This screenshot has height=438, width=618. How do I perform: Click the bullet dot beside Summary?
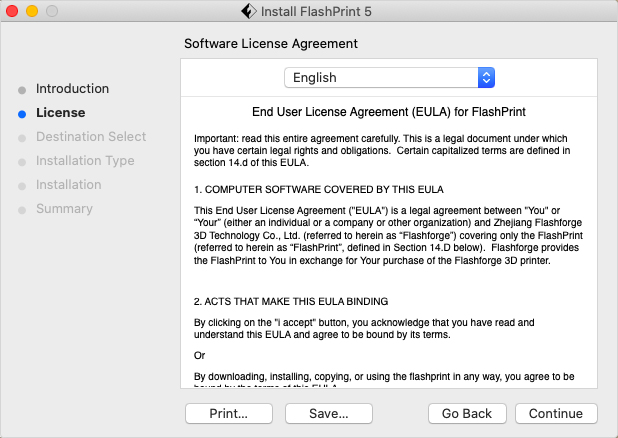point(22,210)
